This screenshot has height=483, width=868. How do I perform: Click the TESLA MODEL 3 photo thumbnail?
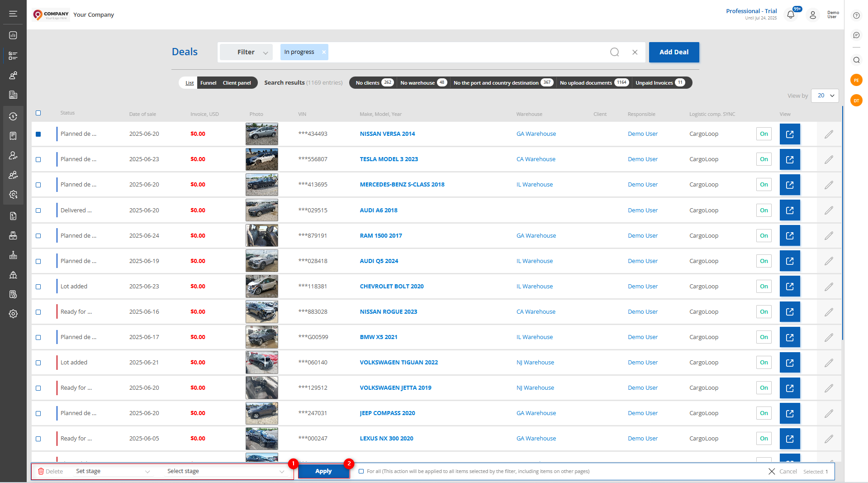pos(261,159)
